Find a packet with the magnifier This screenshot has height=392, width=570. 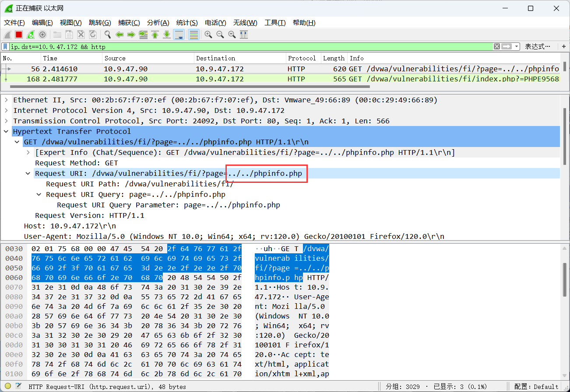tap(108, 35)
